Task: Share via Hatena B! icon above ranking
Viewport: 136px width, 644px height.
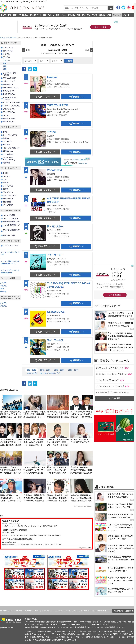Action: click(x=35, y=69)
